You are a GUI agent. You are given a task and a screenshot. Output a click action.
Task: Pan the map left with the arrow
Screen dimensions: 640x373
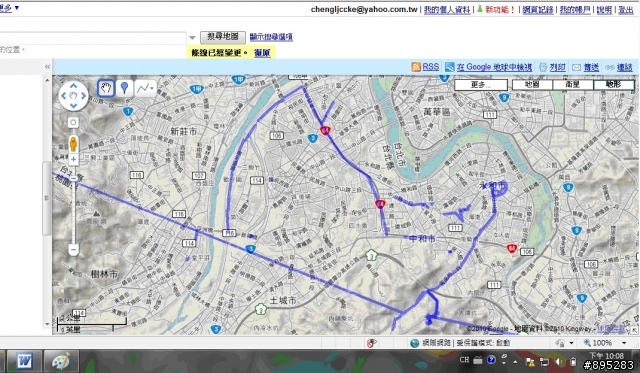point(63,96)
